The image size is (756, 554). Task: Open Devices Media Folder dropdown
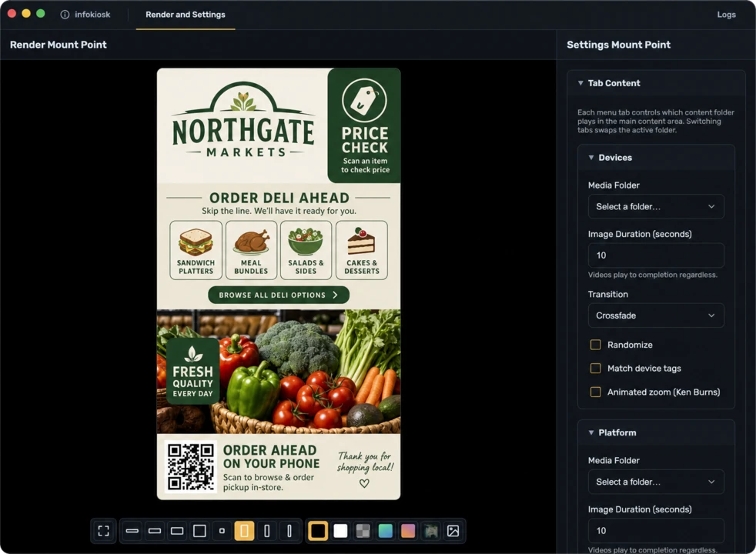[656, 207]
